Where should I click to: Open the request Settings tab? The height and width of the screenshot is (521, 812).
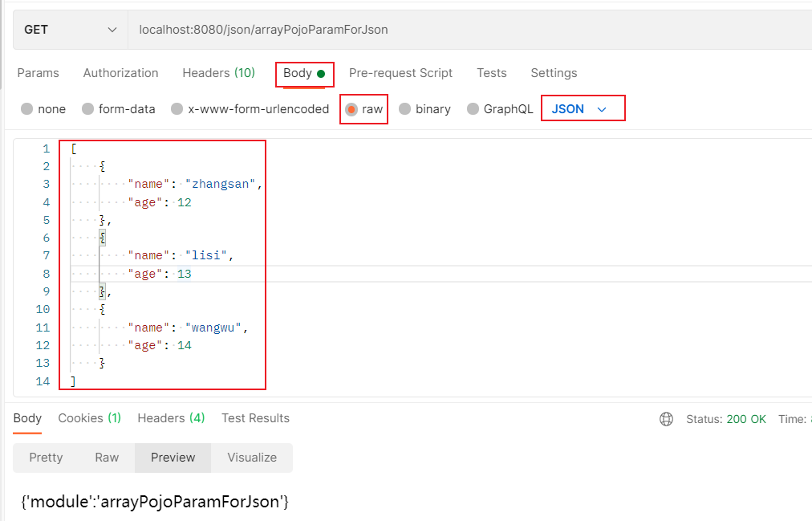click(x=554, y=73)
